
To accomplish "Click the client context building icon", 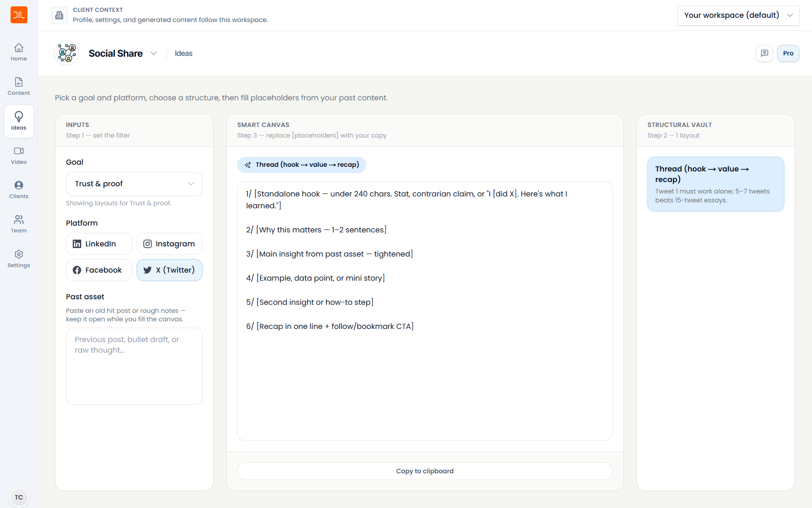I will [59, 15].
